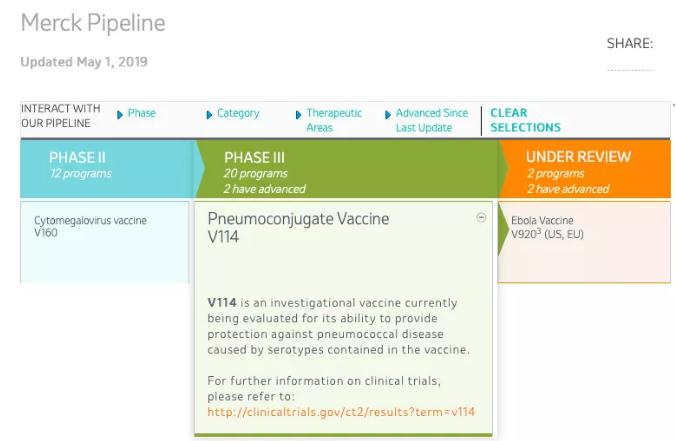Collapse the Pneumoconjugate Vaccine V114 card

[x=481, y=218]
